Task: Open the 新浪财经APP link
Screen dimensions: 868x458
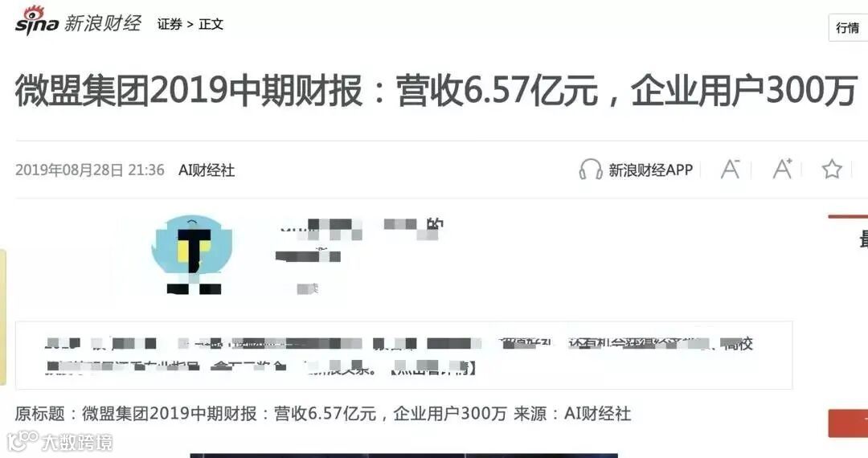Action: pyautogui.click(x=650, y=170)
